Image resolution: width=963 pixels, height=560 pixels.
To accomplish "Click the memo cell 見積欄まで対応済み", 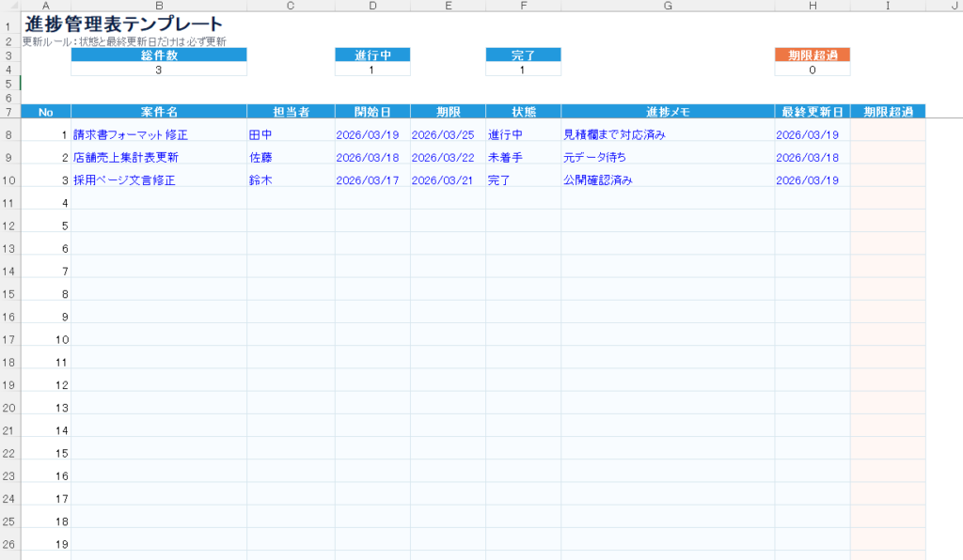I will (x=614, y=135).
